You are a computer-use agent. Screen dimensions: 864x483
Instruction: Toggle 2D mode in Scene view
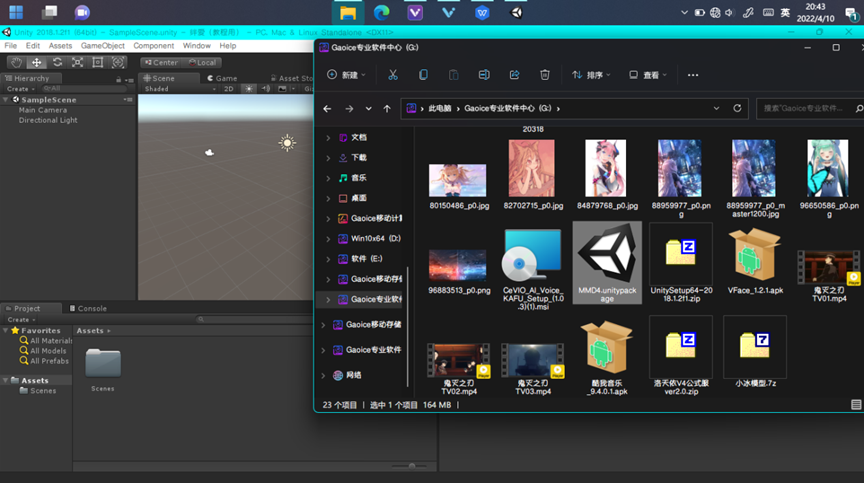228,89
